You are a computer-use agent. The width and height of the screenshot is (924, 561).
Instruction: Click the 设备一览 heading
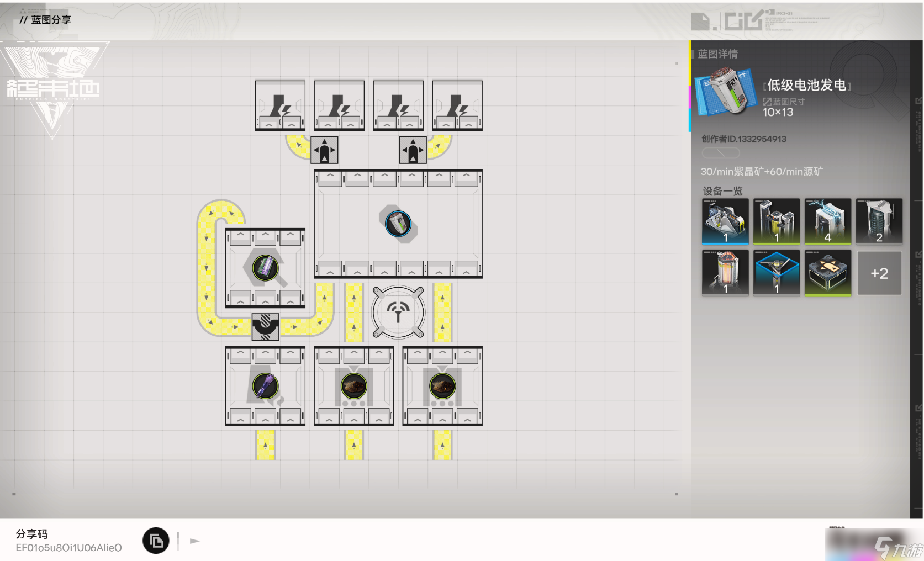[x=722, y=191]
